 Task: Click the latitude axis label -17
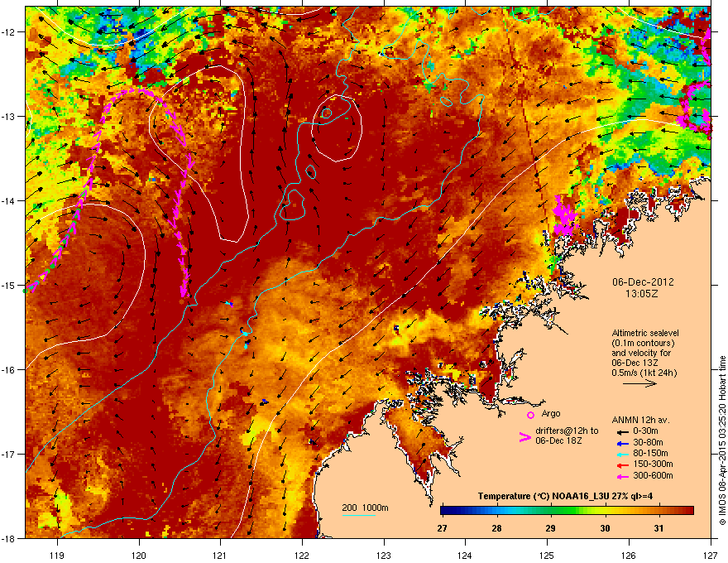9,454
